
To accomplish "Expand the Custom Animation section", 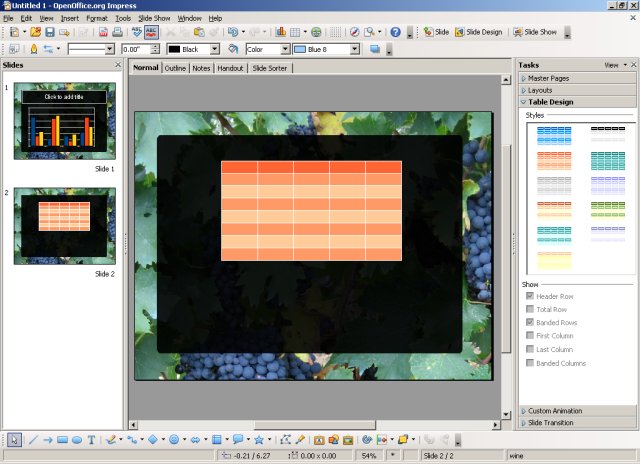I will tap(577, 411).
